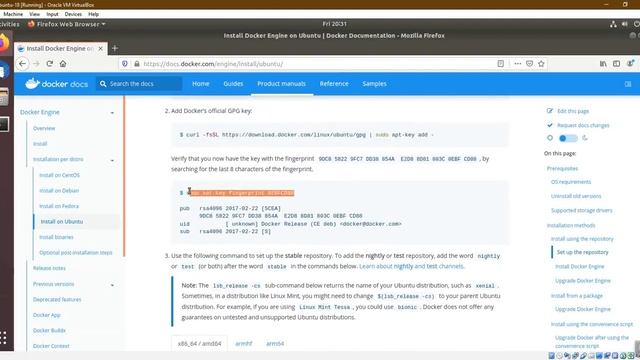Open the VirtualBox Input menu
Viewport: 640px width, 360px height.
pos(52,14)
